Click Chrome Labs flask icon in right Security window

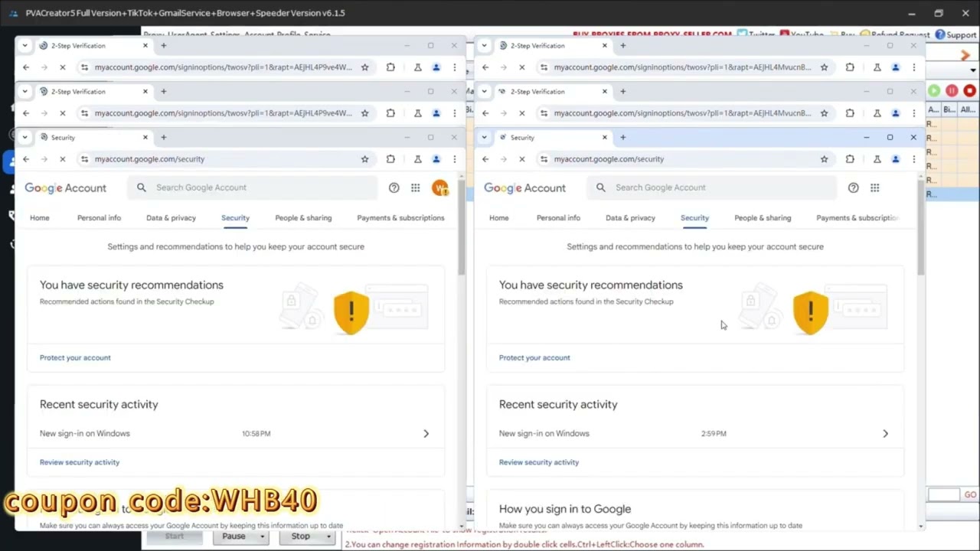877,159
